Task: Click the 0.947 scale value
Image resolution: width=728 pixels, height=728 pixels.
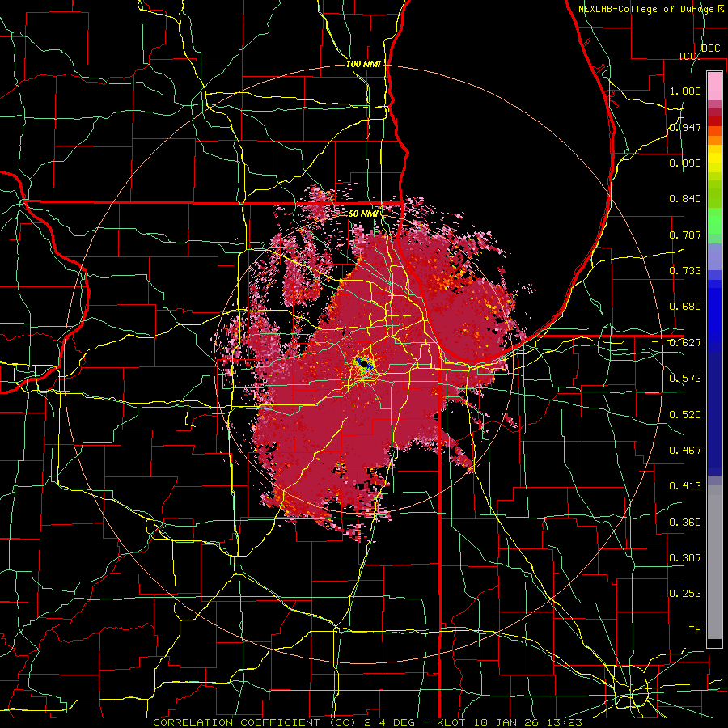Action: click(x=685, y=127)
